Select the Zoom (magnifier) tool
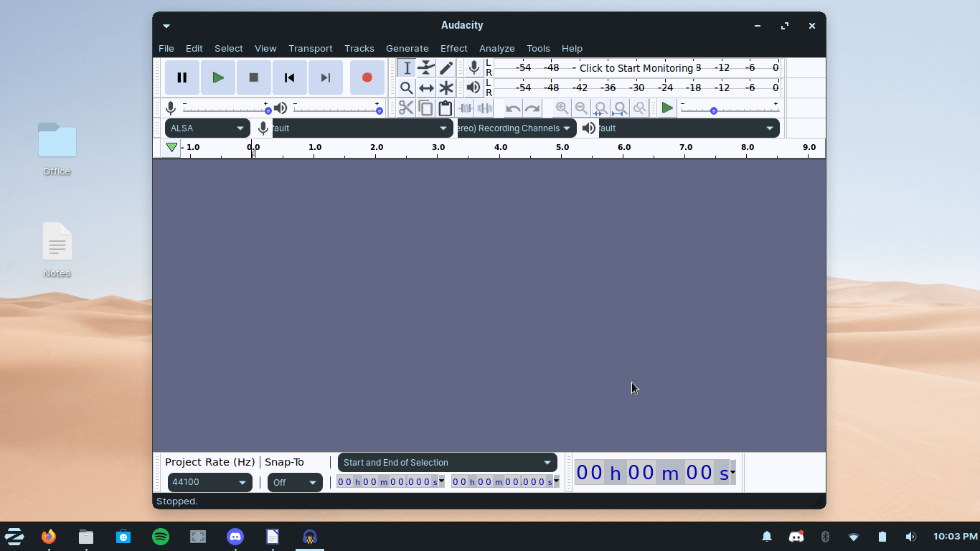The width and height of the screenshot is (980, 551). coord(407,88)
